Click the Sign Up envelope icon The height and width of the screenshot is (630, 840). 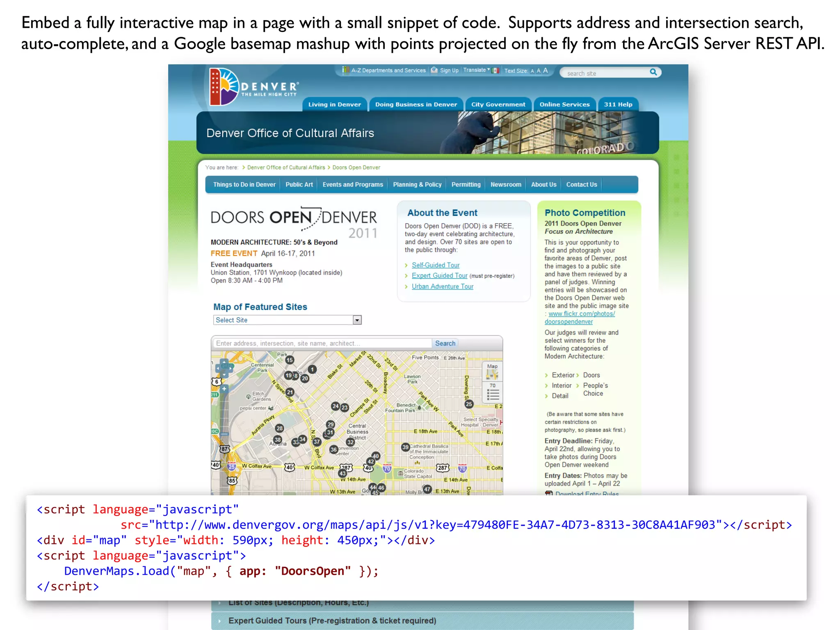point(434,70)
